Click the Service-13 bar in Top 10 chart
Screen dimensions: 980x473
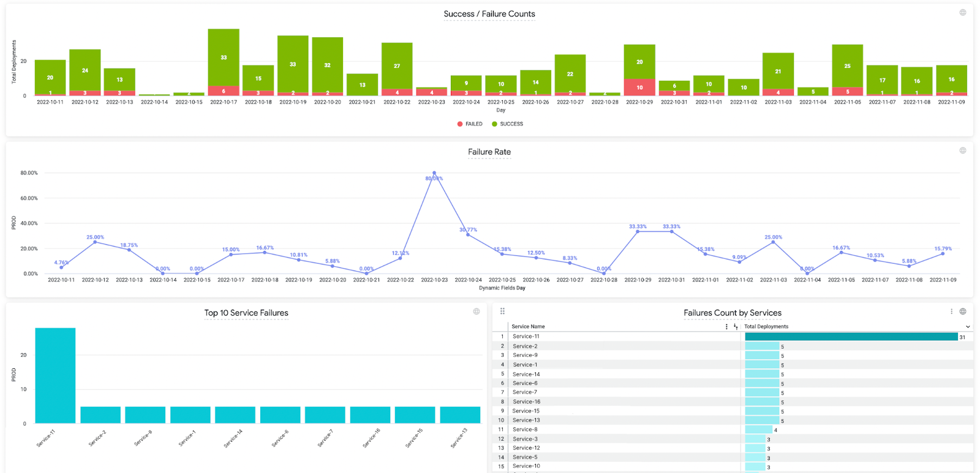coord(460,415)
